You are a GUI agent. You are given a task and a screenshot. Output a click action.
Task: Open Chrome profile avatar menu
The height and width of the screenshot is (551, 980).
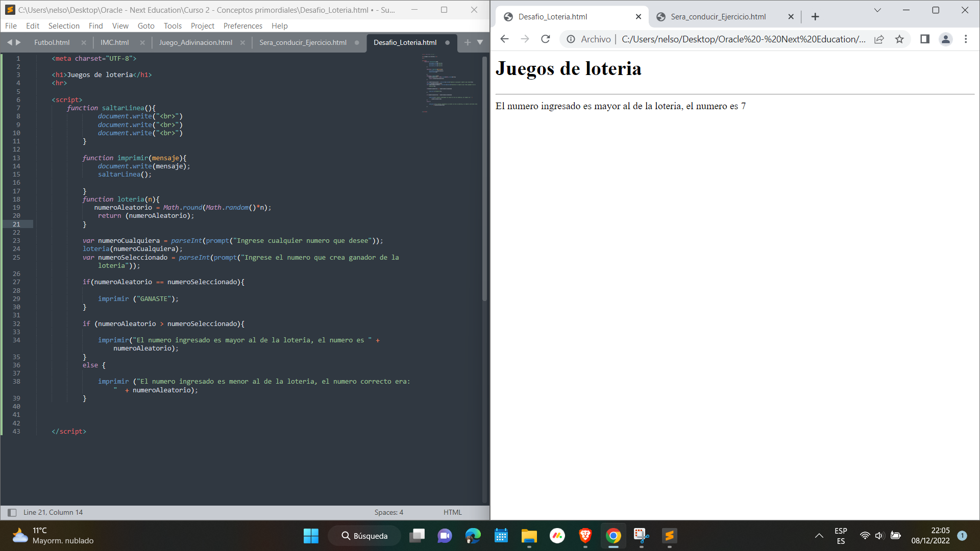[x=945, y=39]
